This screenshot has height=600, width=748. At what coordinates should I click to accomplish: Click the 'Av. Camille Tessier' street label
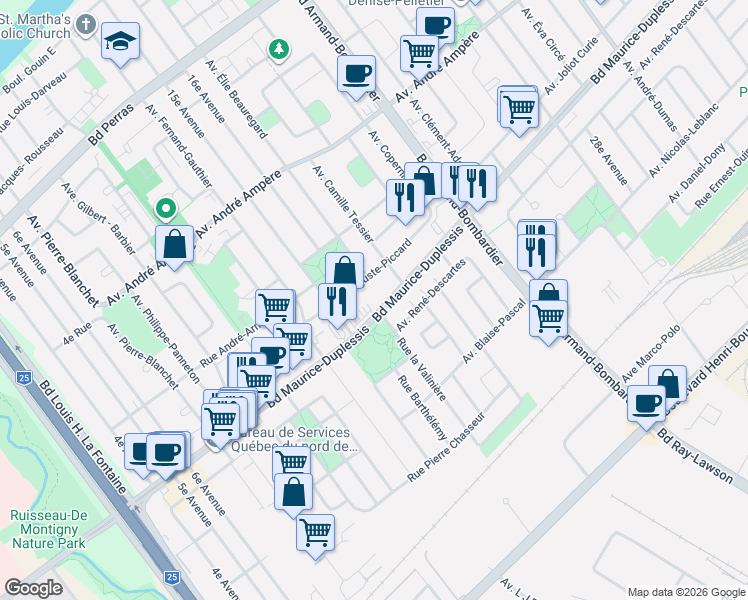click(343, 204)
